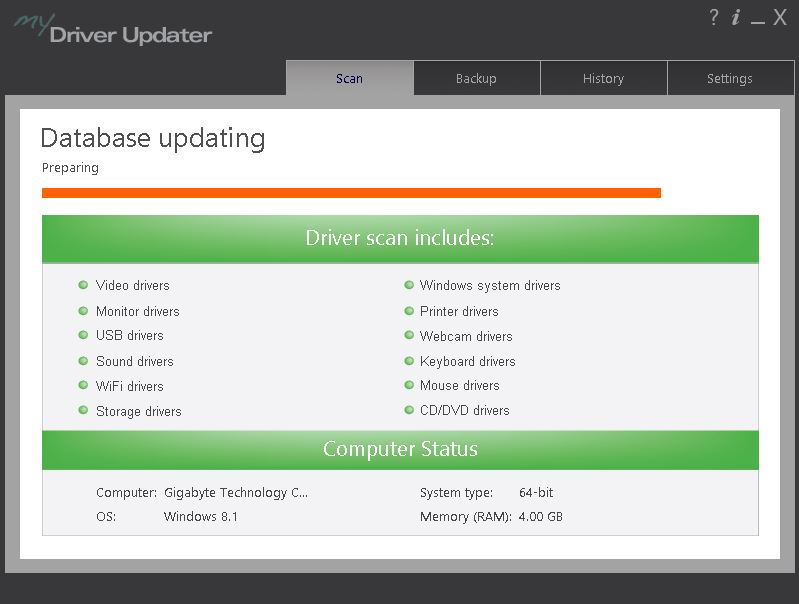Click the 'Computer:' label
Image resolution: width=799 pixels, height=604 pixels.
coord(126,492)
